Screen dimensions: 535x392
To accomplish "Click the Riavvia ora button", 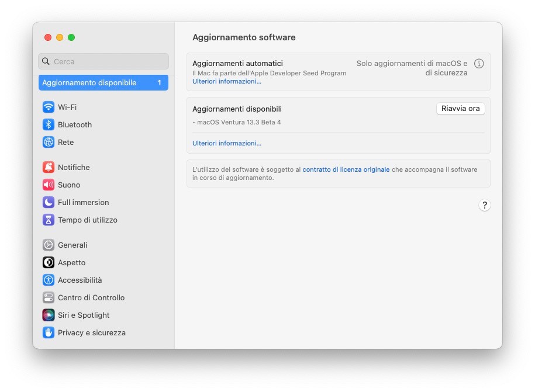I will click(x=460, y=109).
